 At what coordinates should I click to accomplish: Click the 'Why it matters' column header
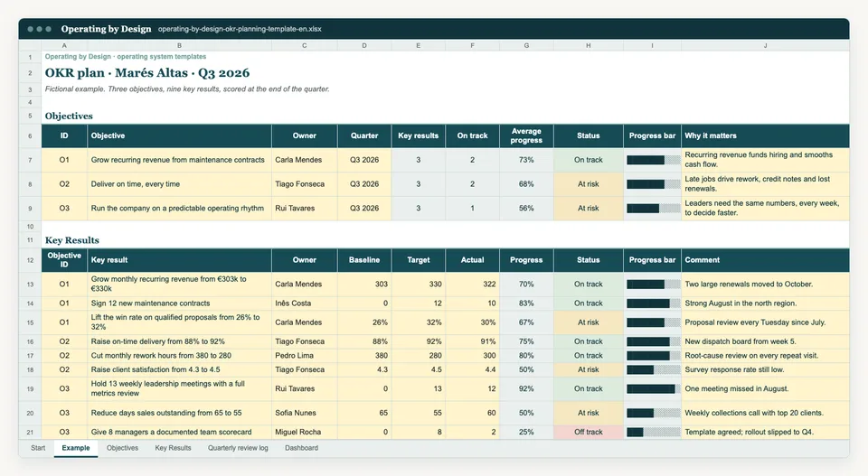click(x=765, y=135)
